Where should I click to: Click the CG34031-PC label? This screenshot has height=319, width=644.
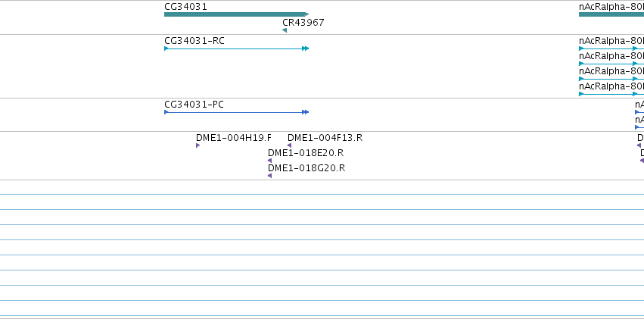[194, 105]
